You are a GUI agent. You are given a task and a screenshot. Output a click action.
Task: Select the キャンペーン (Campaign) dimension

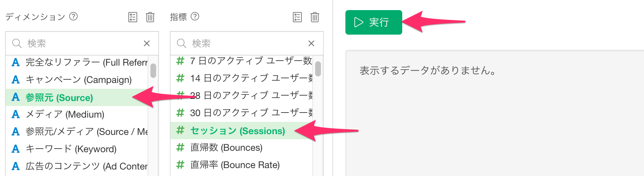[77, 80]
